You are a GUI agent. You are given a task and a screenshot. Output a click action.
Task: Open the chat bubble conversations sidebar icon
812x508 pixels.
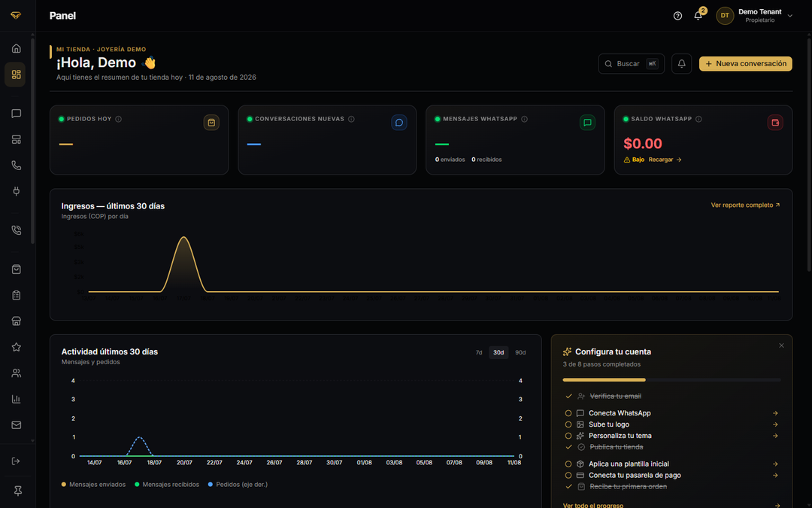pos(16,114)
